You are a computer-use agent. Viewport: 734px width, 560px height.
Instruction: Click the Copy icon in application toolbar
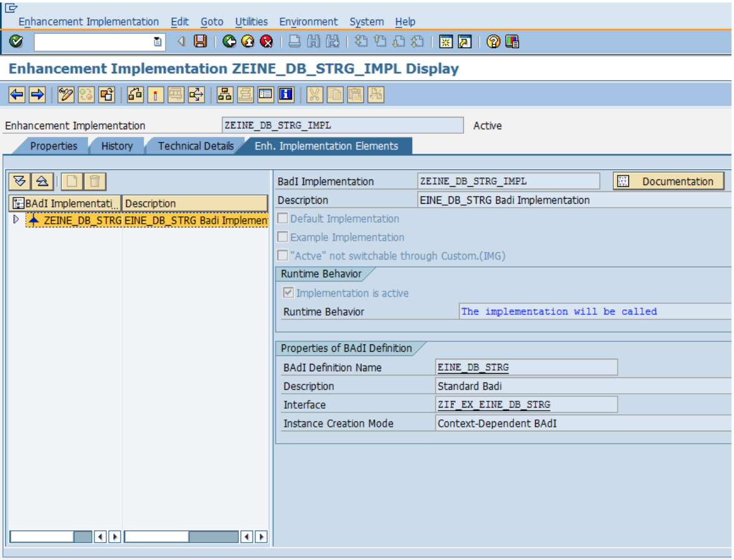click(334, 94)
